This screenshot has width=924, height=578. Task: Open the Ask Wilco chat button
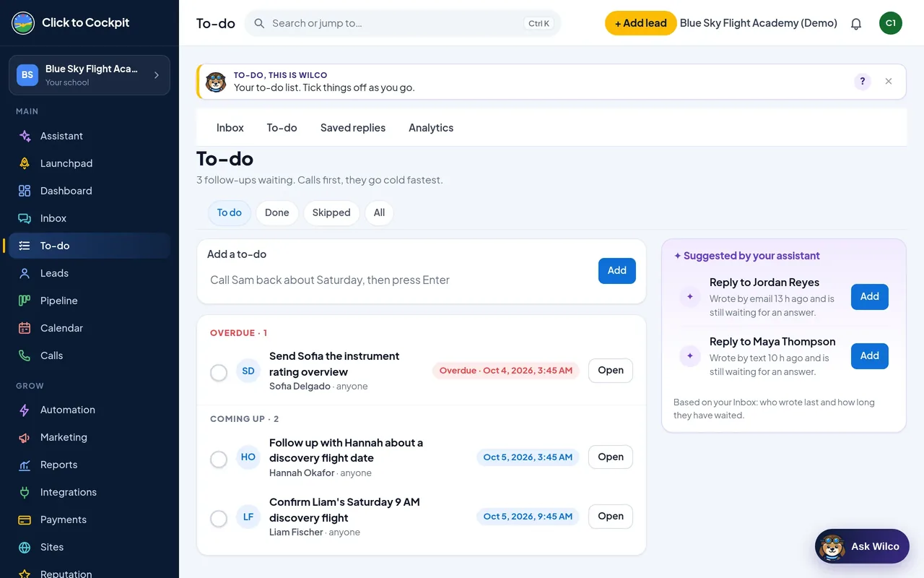point(862,546)
